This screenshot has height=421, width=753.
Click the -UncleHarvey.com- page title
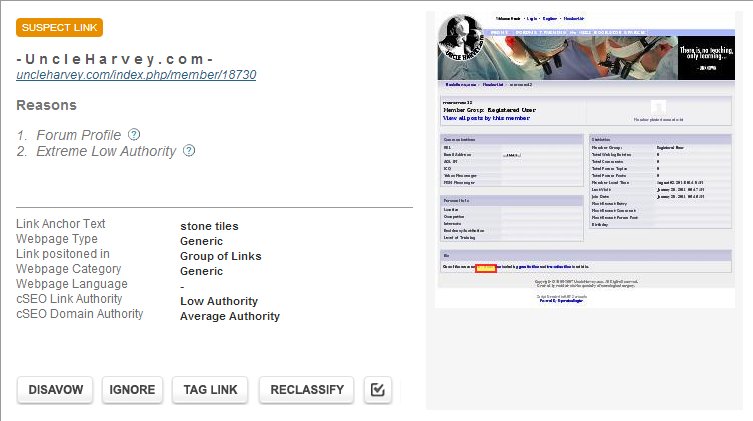tap(114, 57)
